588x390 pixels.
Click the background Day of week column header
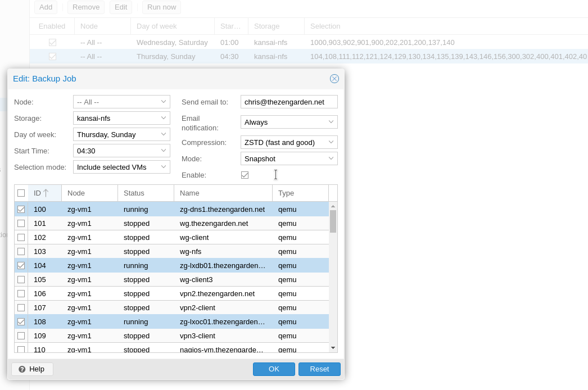(x=173, y=26)
